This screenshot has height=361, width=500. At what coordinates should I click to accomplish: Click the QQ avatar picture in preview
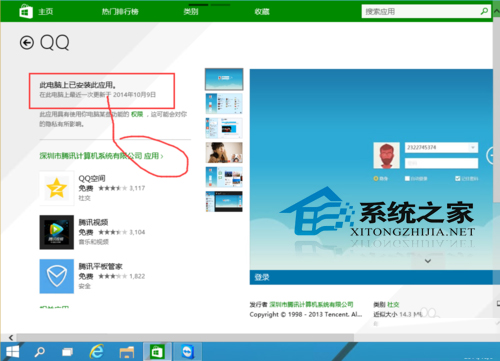click(x=386, y=155)
